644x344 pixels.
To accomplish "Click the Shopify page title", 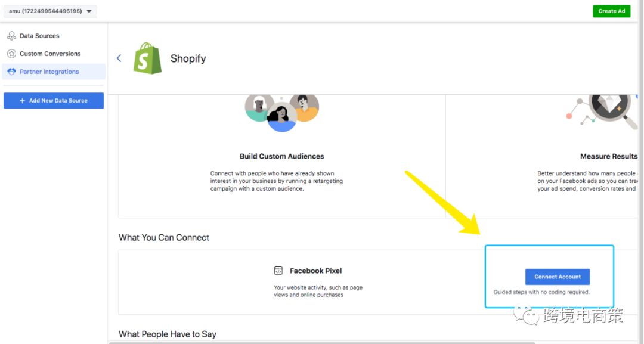I will tap(188, 58).
